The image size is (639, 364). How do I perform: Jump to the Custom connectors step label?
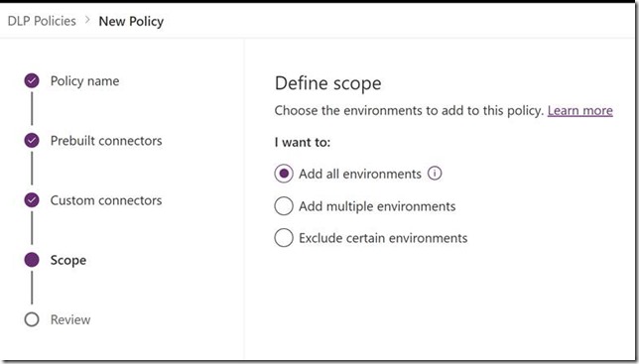pyautogui.click(x=106, y=200)
